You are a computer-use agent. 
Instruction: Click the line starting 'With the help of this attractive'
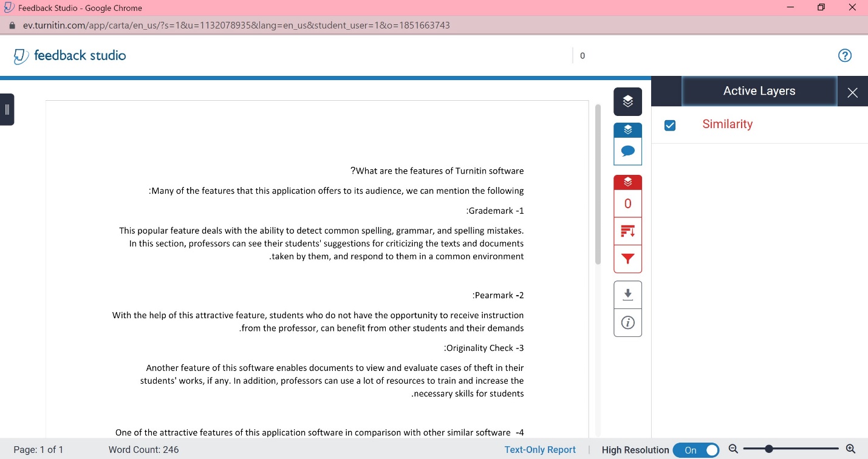[x=318, y=316]
